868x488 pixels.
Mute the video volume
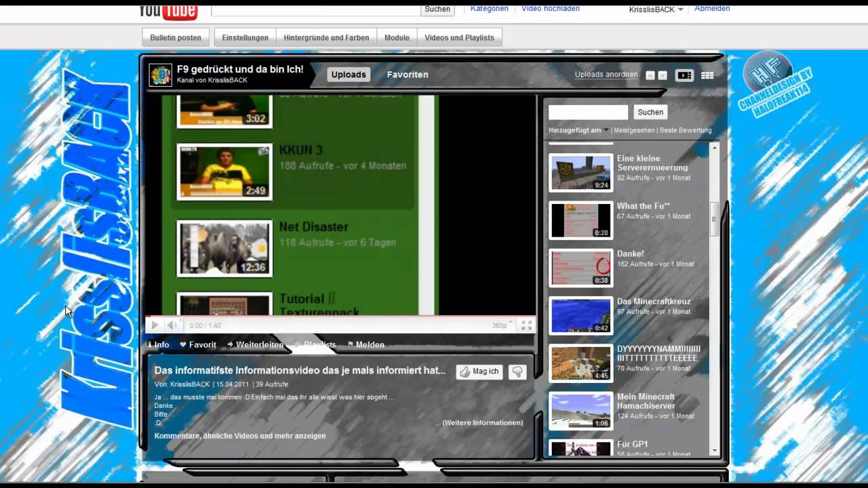pyautogui.click(x=172, y=325)
